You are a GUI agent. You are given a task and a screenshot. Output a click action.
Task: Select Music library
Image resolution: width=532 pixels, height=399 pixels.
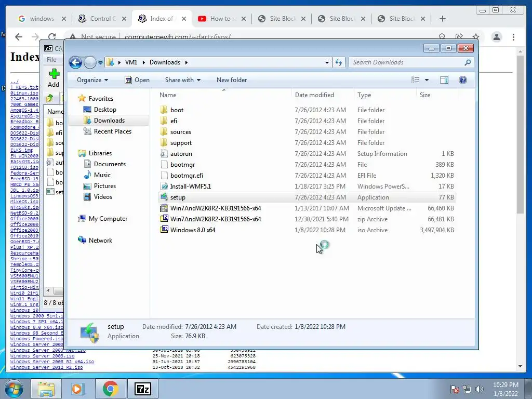tap(102, 175)
